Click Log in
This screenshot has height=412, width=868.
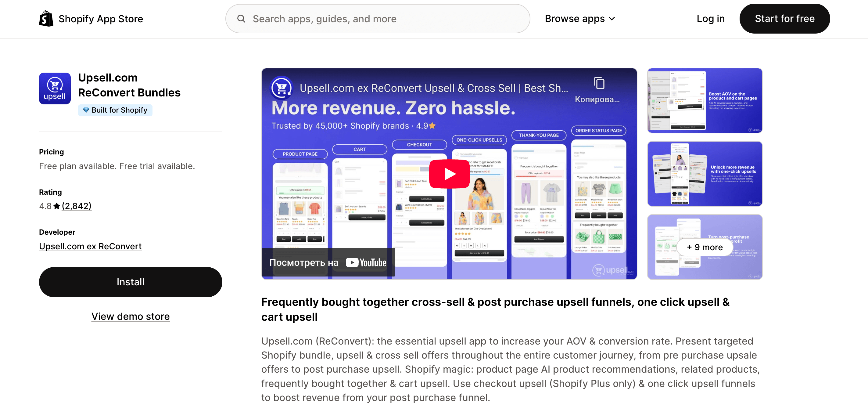pos(710,19)
